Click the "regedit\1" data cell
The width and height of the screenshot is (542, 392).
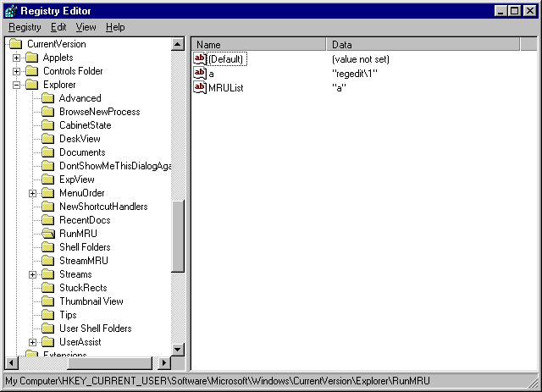[355, 74]
